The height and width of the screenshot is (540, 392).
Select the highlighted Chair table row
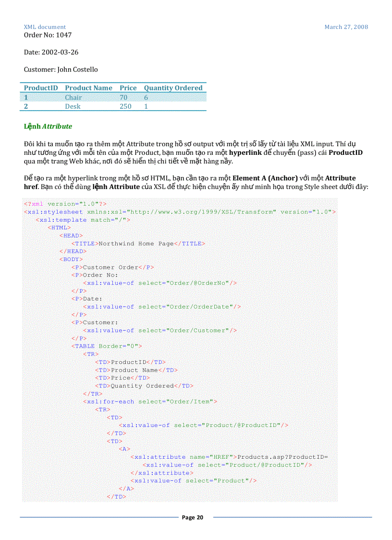[x=113, y=97]
